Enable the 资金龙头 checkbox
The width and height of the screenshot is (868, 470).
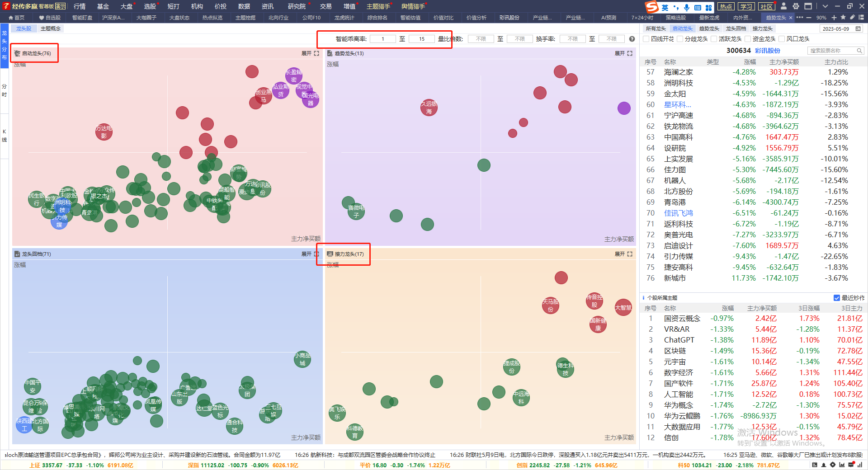(x=748, y=39)
